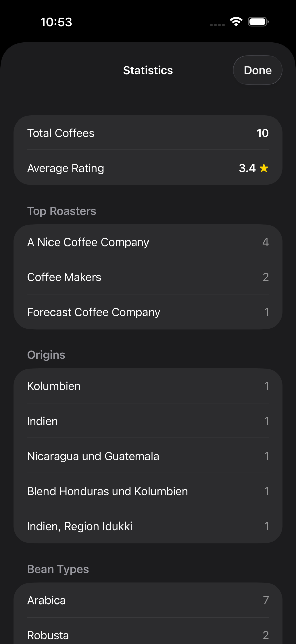The width and height of the screenshot is (296, 644).
Task: Select Indien, Region Idukki origin
Action: [x=148, y=526]
